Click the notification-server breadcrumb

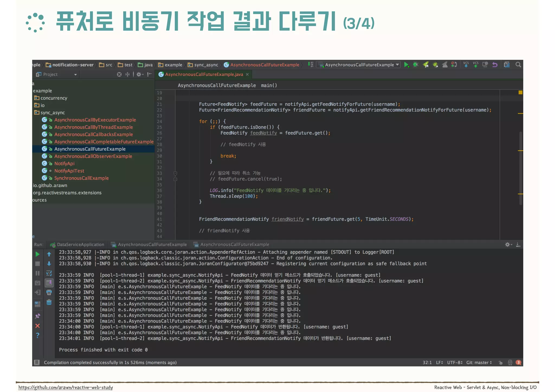73,65
